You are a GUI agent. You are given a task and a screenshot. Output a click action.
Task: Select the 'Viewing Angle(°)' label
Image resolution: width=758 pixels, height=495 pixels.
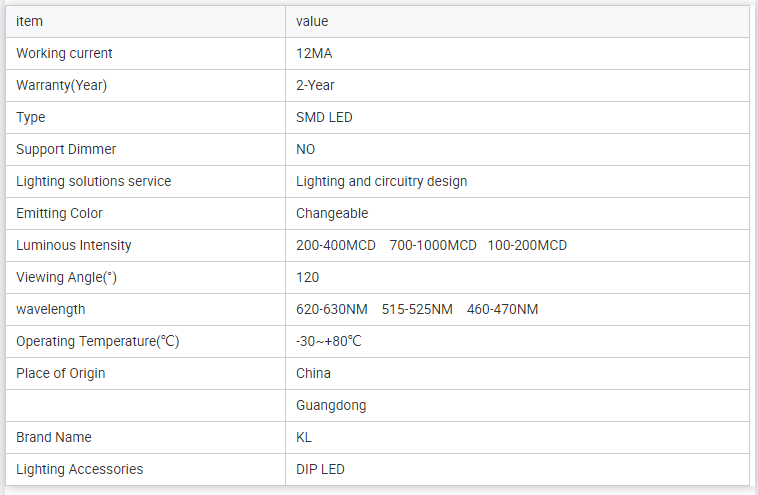tap(73, 277)
